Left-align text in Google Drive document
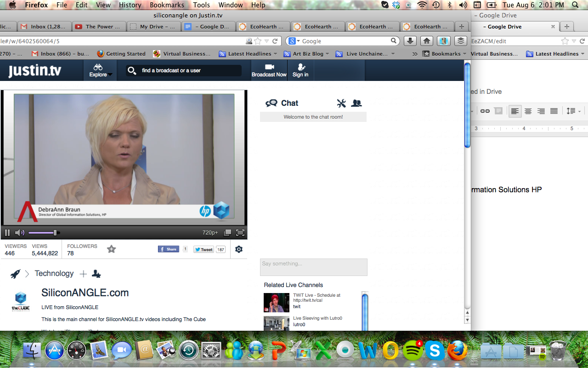Viewport: 588px width, 368px height. click(515, 111)
